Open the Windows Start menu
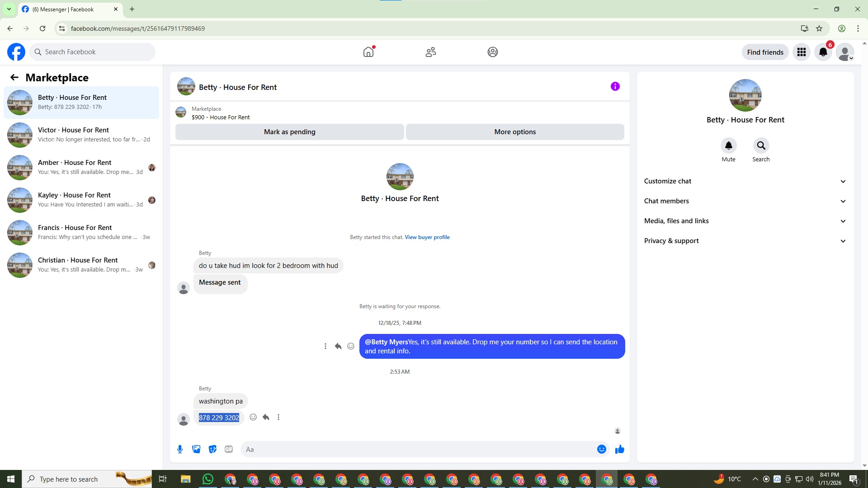This screenshot has height=488, width=868. [x=11, y=479]
